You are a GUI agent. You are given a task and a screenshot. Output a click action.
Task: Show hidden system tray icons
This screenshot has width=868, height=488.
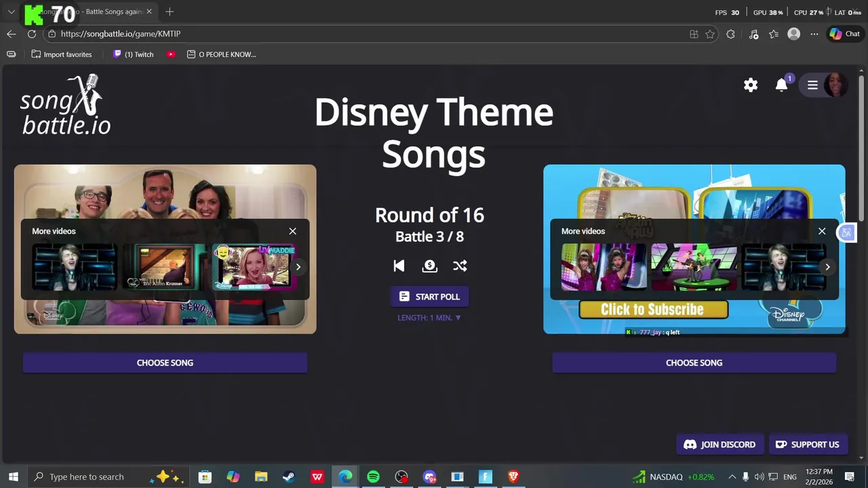click(x=732, y=476)
